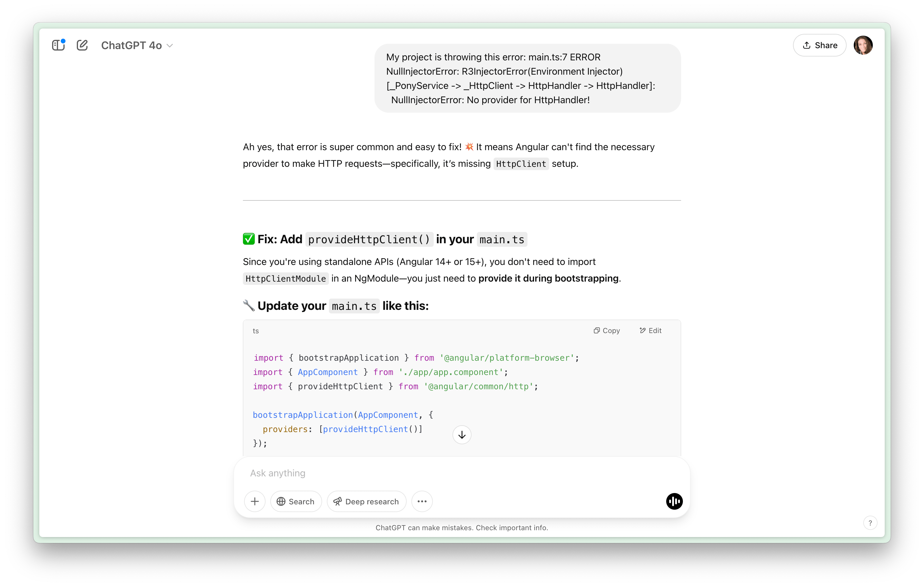This screenshot has width=924, height=587.
Task: Start voice mode with the waveform icon
Action: pyautogui.click(x=674, y=501)
